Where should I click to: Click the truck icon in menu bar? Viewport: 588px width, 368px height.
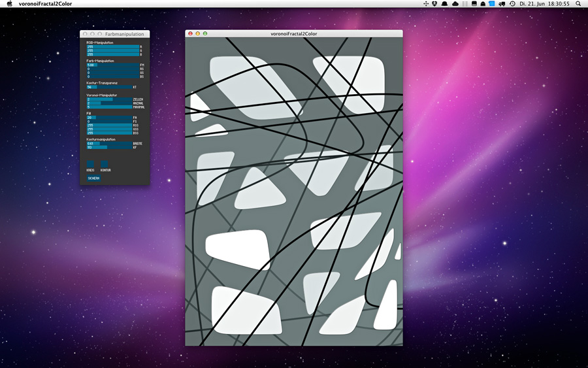click(x=501, y=4)
